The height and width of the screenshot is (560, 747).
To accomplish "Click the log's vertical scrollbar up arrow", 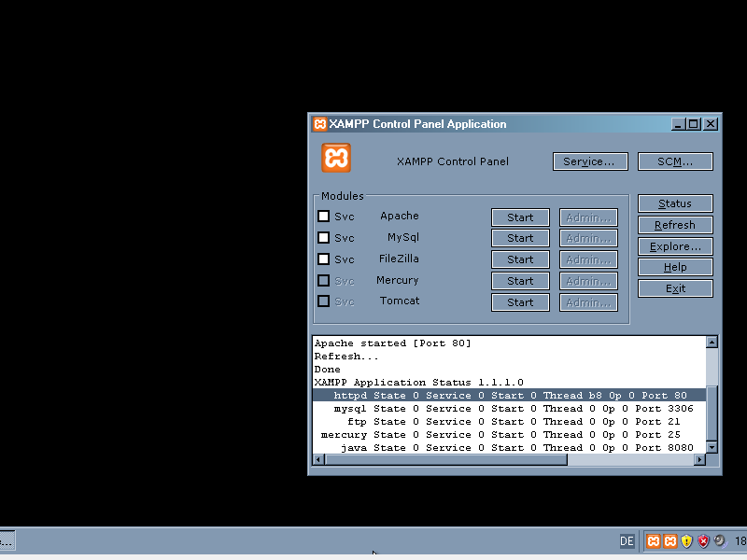I will 712,342.
